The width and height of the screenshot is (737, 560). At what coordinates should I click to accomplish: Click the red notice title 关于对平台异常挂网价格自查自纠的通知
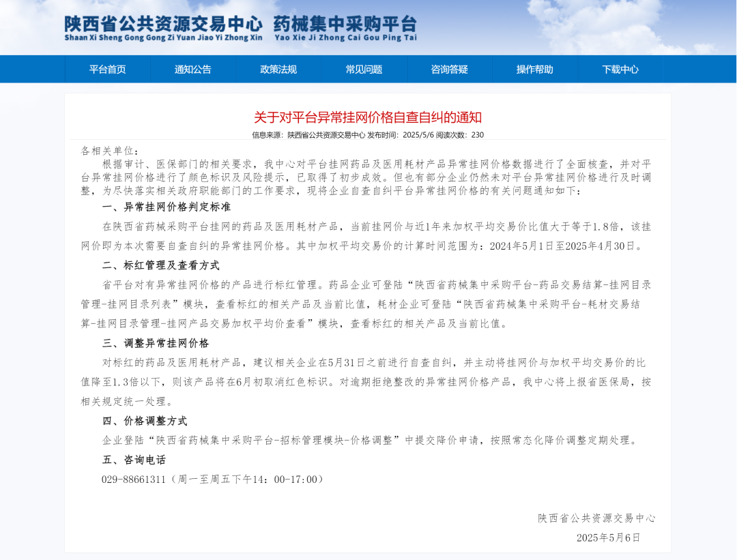(x=368, y=117)
